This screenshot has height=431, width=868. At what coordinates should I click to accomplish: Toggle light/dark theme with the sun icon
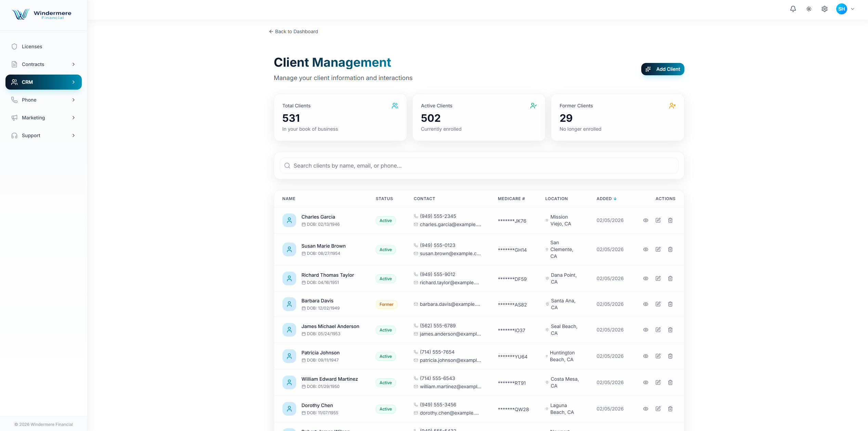click(x=809, y=9)
